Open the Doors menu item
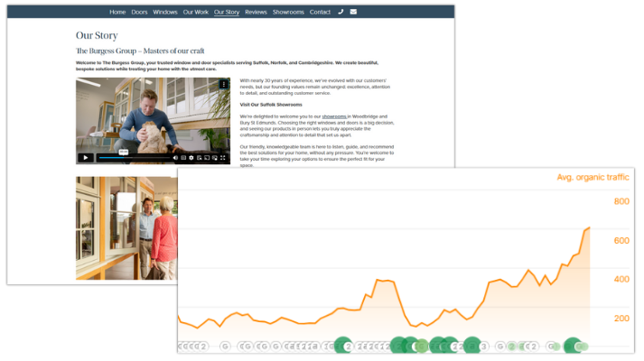This screenshot has height=361, width=644. (x=139, y=12)
